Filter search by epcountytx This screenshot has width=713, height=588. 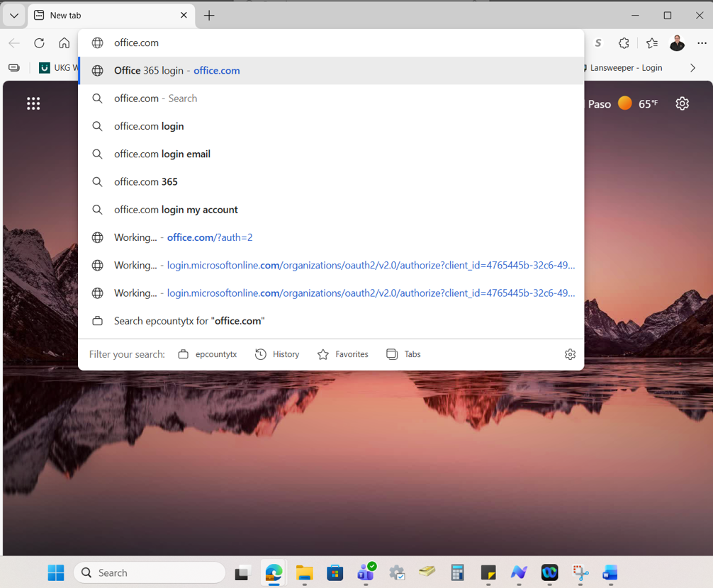(x=208, y=354)
